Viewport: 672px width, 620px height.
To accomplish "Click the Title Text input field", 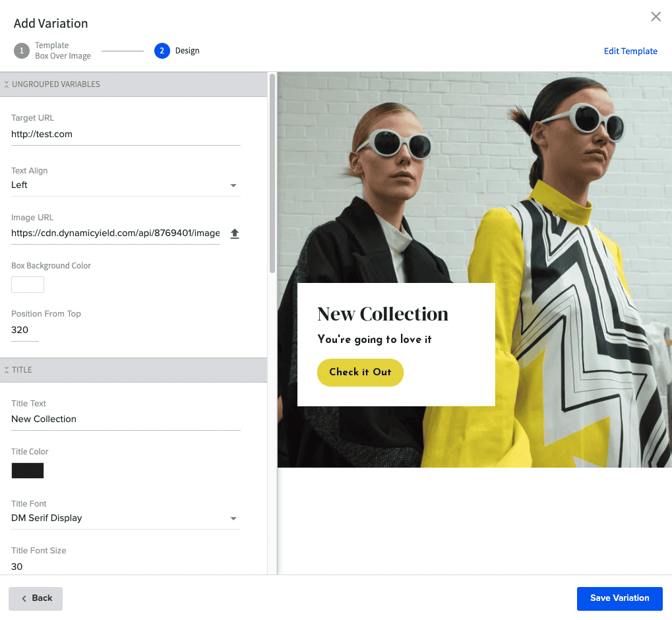I will pyautogui.click(x=125, y=419).
